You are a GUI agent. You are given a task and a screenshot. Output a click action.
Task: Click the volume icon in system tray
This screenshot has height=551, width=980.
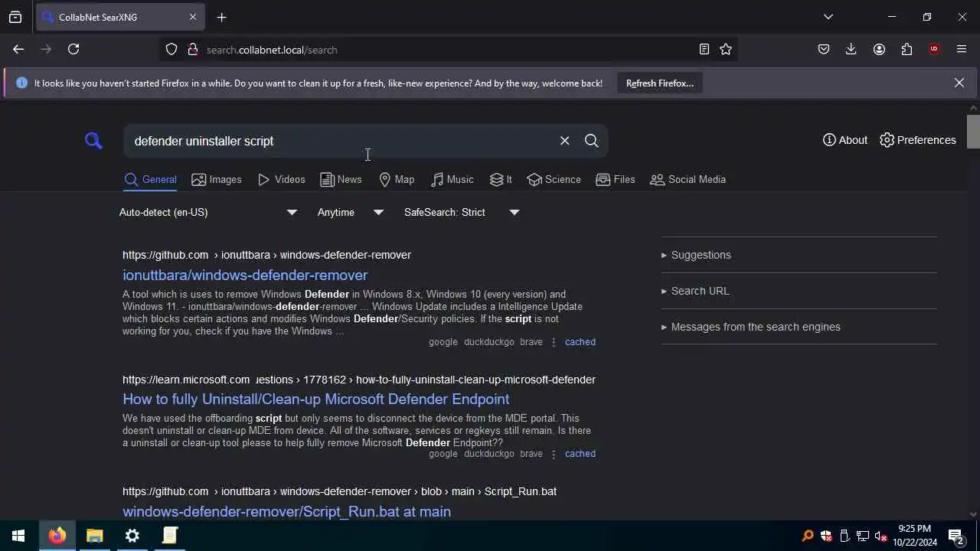[x=881, y=536]
